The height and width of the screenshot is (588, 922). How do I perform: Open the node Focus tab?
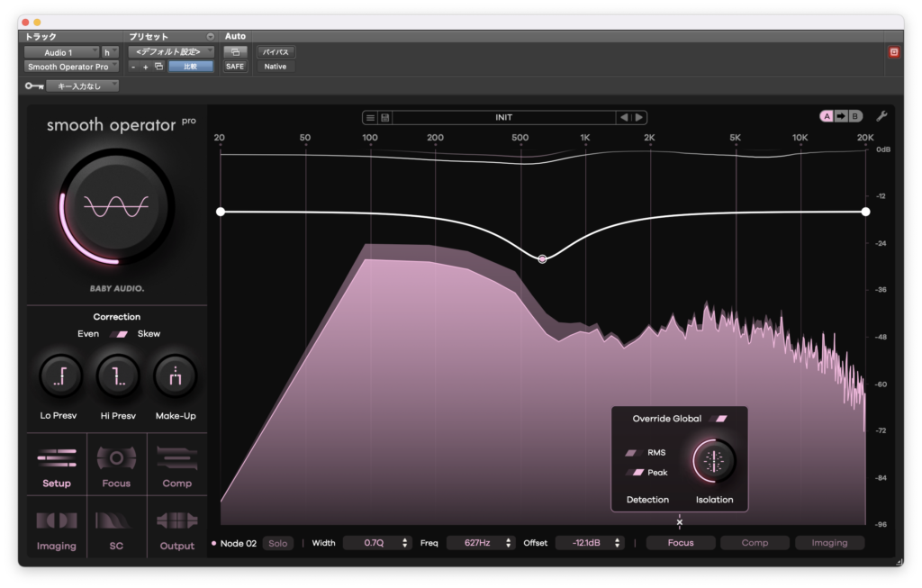pyautogui.click(x=681, y=543)
